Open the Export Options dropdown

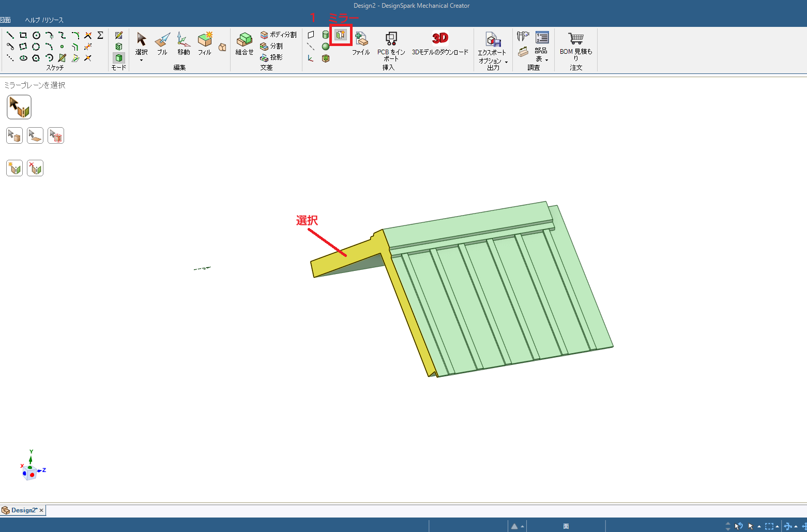(506, 62)
